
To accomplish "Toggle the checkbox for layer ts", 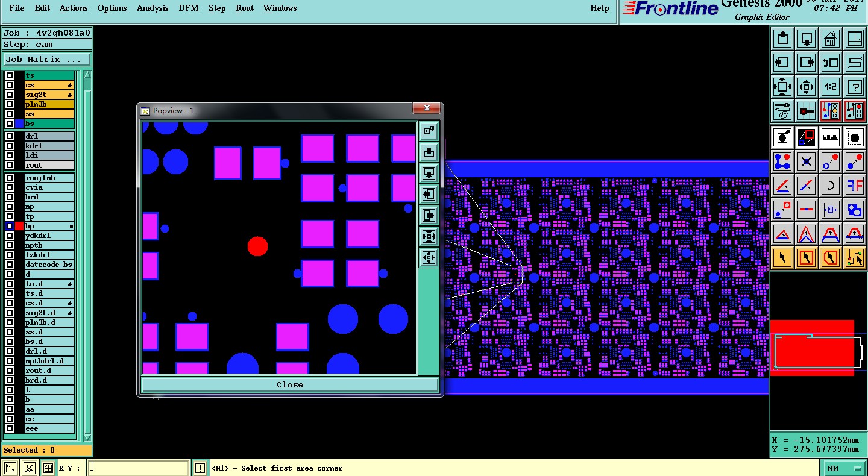I will [x=10, y=75].
